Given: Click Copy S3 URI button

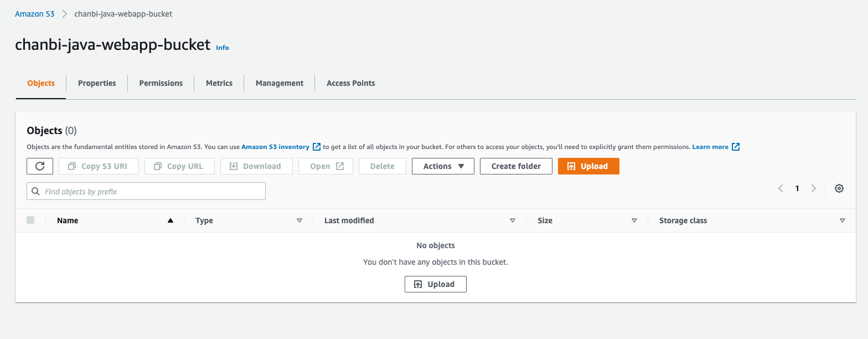Looking at the screenshot, I should pyautogui.click(x=99, y=166).
